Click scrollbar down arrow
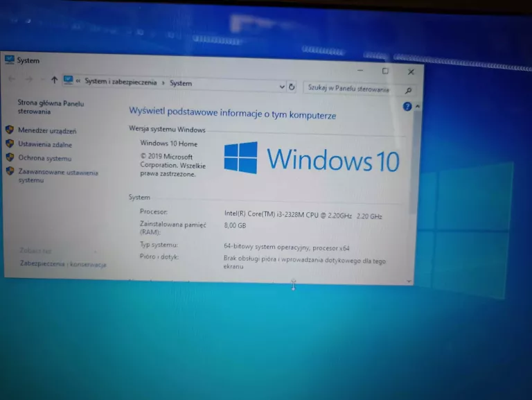 click(409, 281)
